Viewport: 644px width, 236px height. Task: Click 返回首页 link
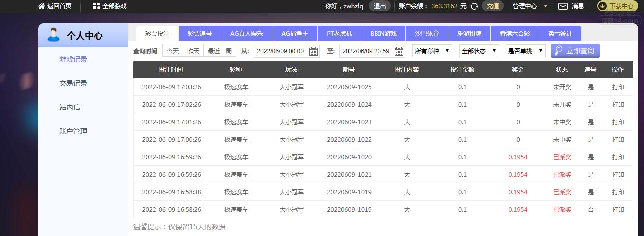pyautogui.click(x=59, y=6)
